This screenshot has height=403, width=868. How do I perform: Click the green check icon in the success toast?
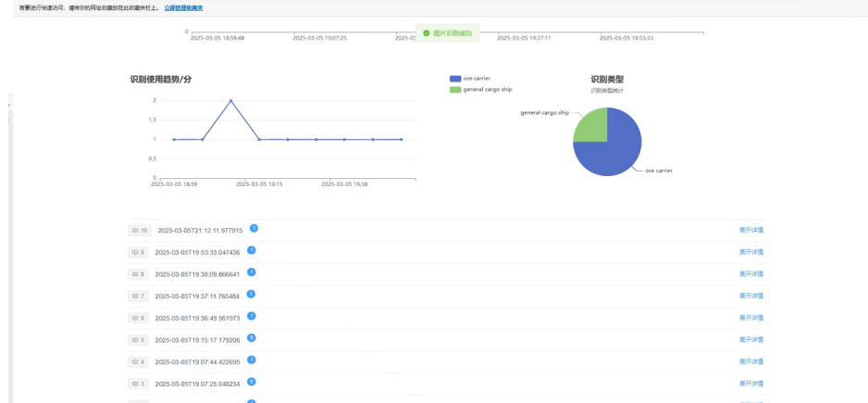pyautogui.click(x=427, y=33)
